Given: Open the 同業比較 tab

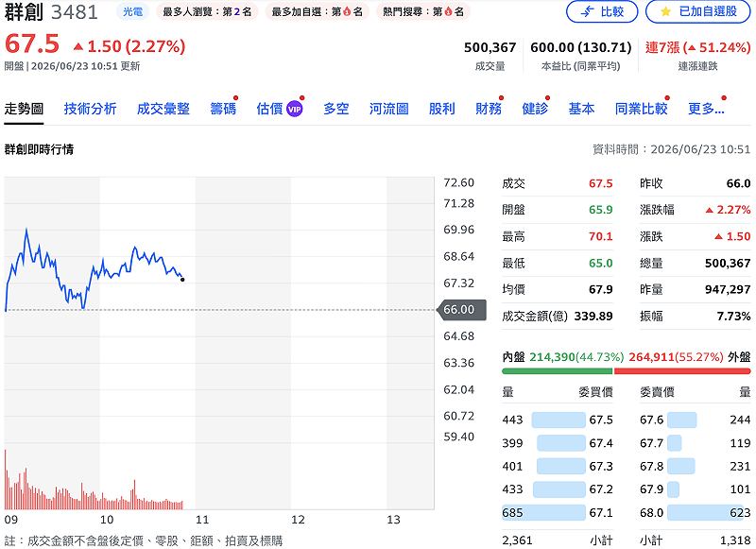Looking at the screenshot, I should tap(642, 109).
